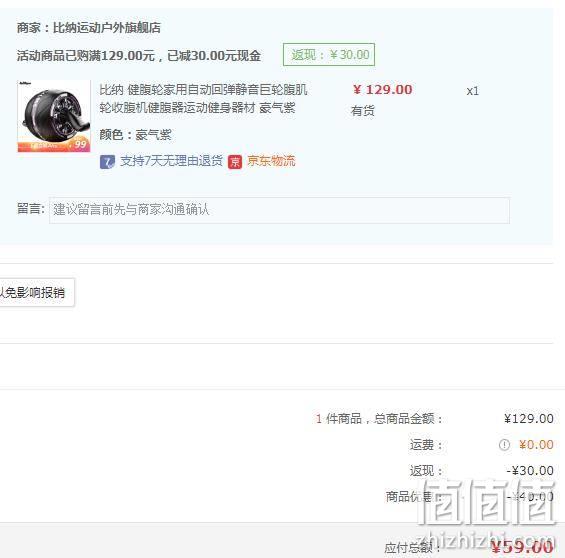Click the 京东物流 text link
565x558 pixels.
click(271, 161)
